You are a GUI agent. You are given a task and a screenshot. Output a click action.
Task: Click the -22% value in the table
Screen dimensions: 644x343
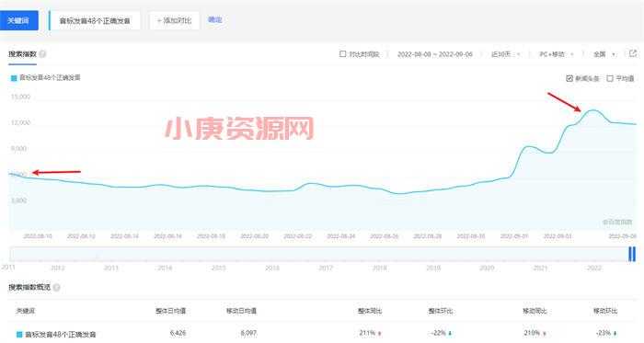[438, 333]
